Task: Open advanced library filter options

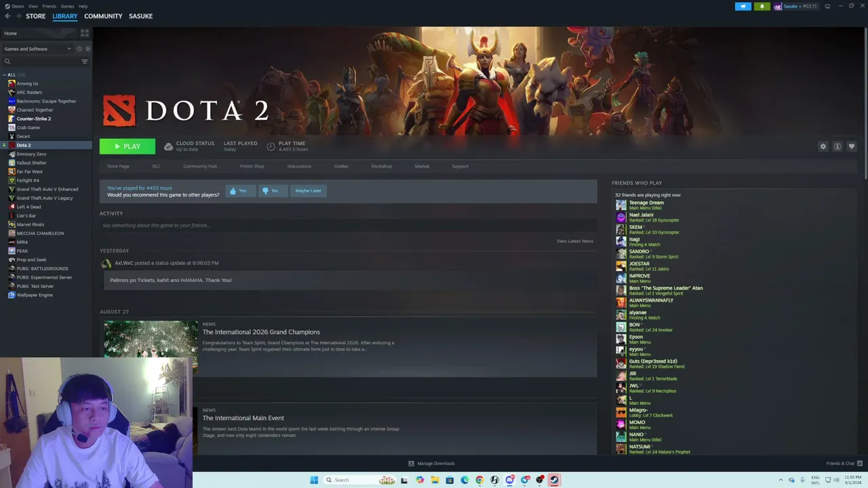Action: [x=85, y=62]
